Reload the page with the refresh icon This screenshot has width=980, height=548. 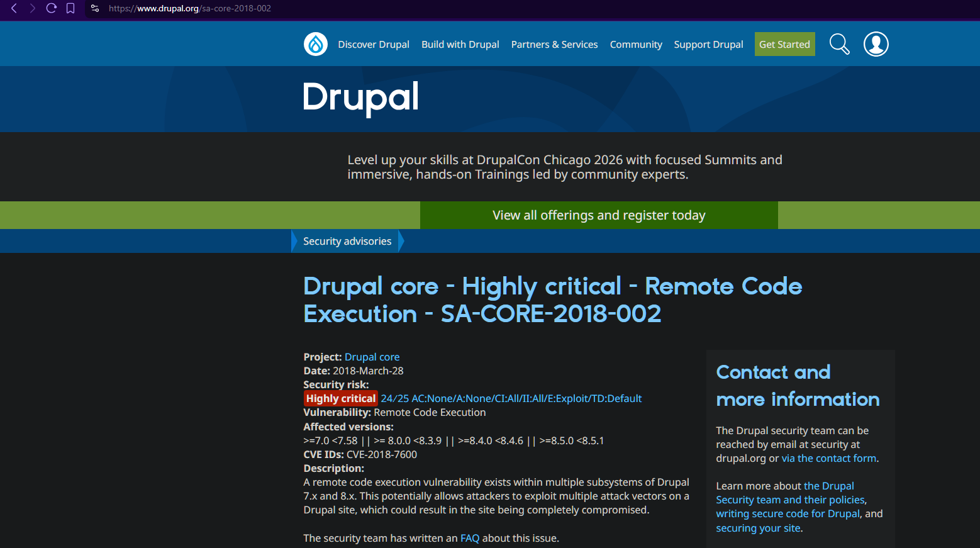(x=52, y=8)
